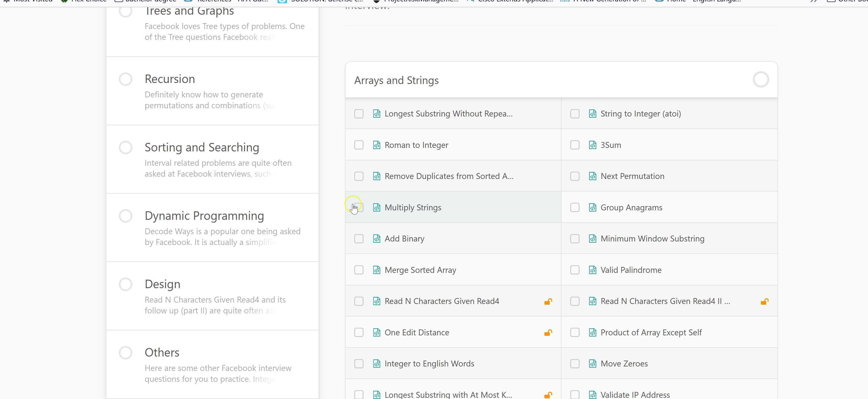
Task: Mark Minimum Window Substring as done
Action: (x=575, y=239)
